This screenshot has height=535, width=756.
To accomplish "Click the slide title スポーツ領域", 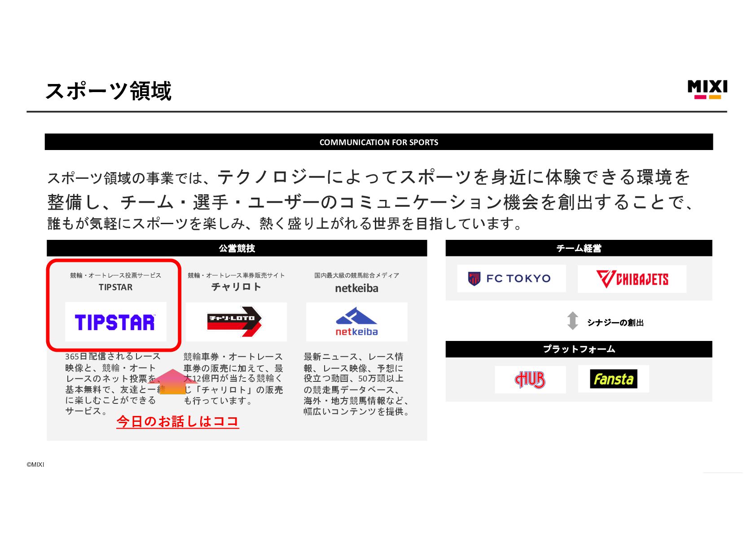I will 108,91.
